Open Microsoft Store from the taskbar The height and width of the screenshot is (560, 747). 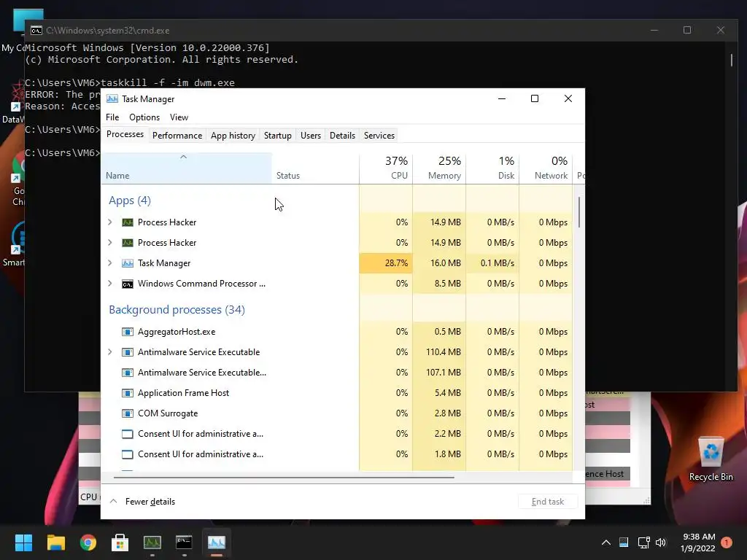120,542
